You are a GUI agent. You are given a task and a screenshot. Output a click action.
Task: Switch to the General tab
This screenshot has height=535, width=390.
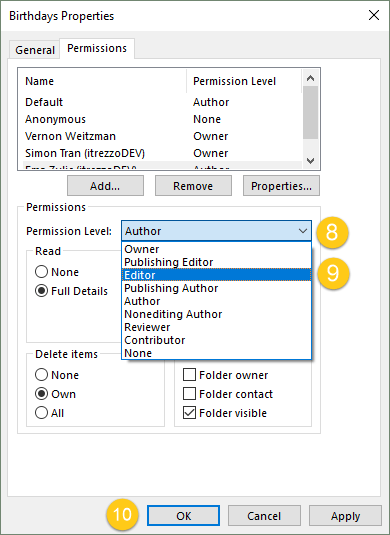click(x=35, y=50)
